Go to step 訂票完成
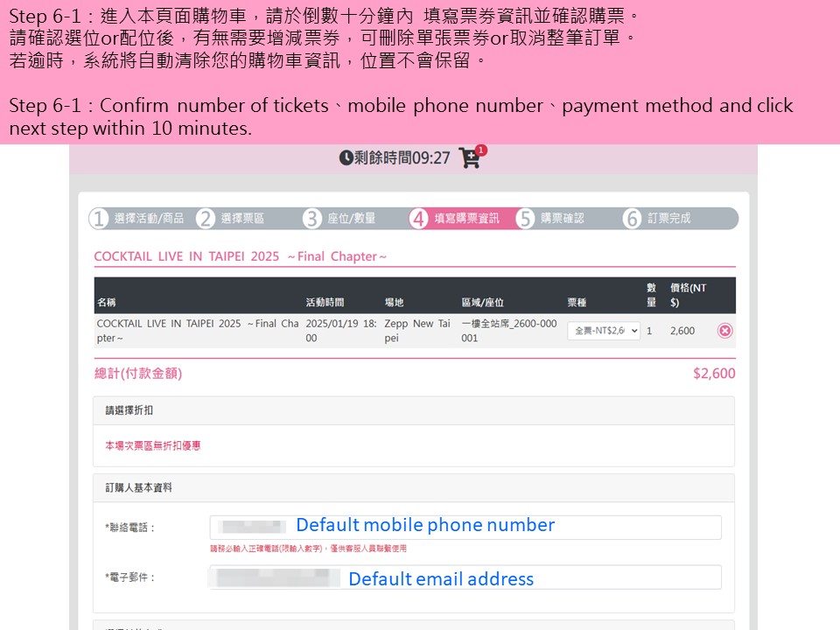 (669, 219)
